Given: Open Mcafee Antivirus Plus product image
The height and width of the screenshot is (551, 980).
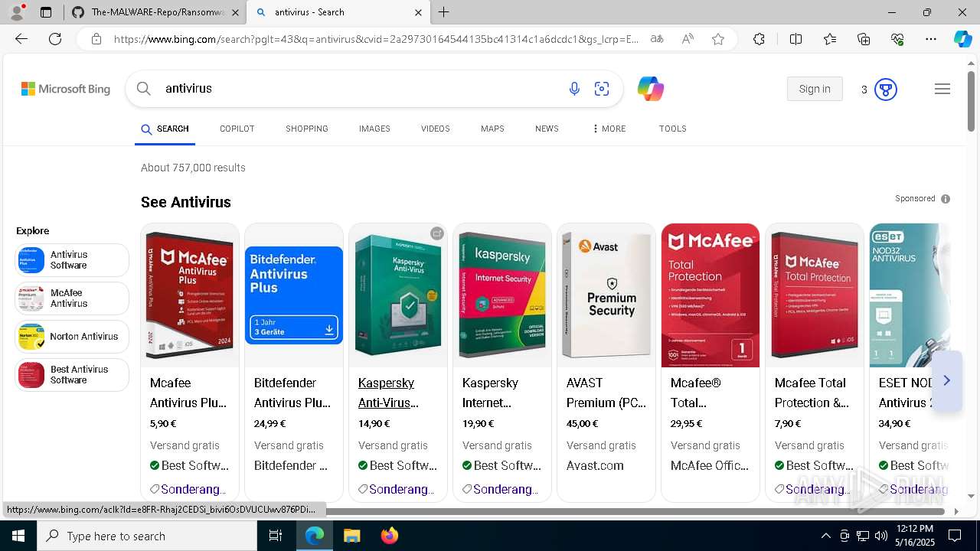Looking at the screenshot, I should pos(190,295).
